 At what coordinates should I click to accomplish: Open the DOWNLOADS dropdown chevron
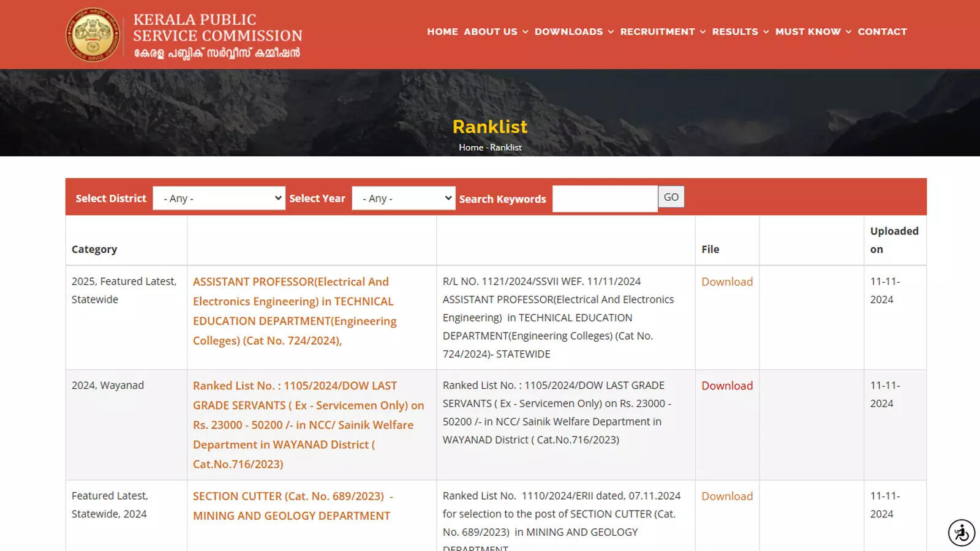click(x=610, y=32)
